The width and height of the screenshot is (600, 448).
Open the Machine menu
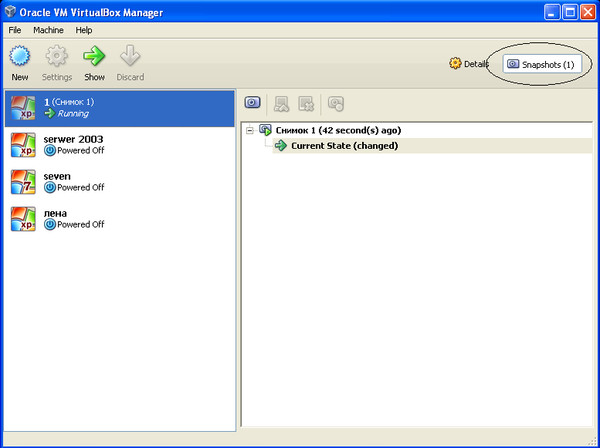coord(48,30)
